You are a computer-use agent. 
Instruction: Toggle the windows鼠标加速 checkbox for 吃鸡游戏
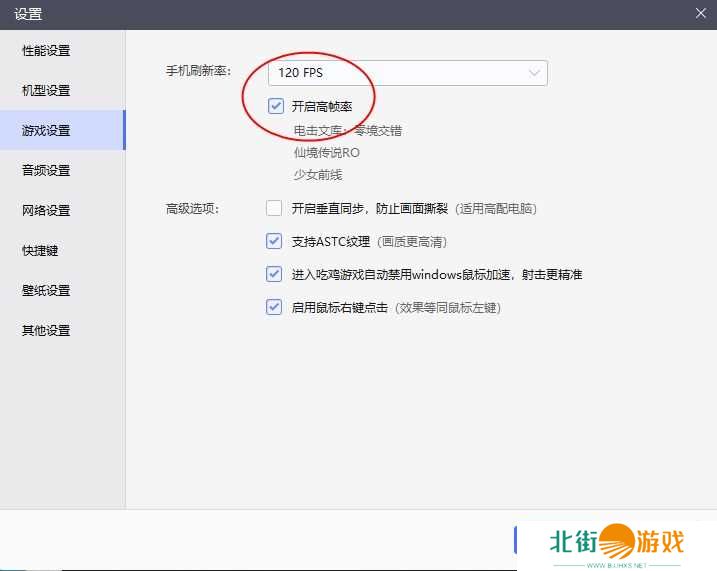coord(274,274)
